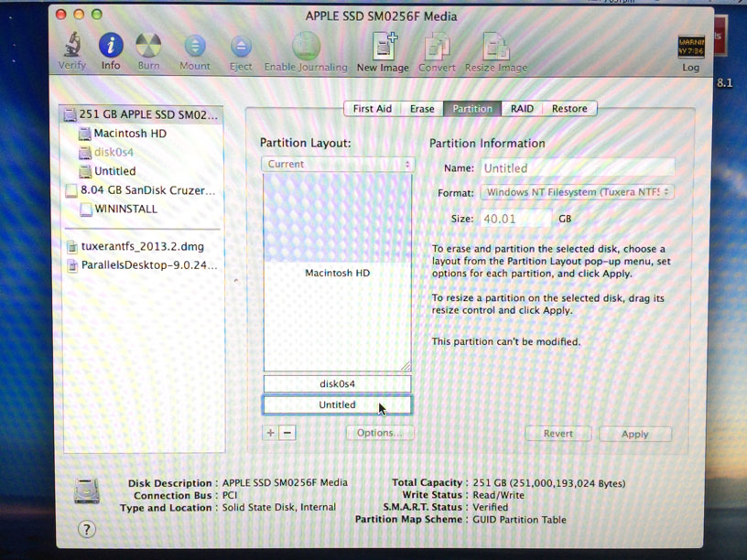747x560 pixels.
Task: Click the Solid State Disk, Internal text
Action: point(278,507)
